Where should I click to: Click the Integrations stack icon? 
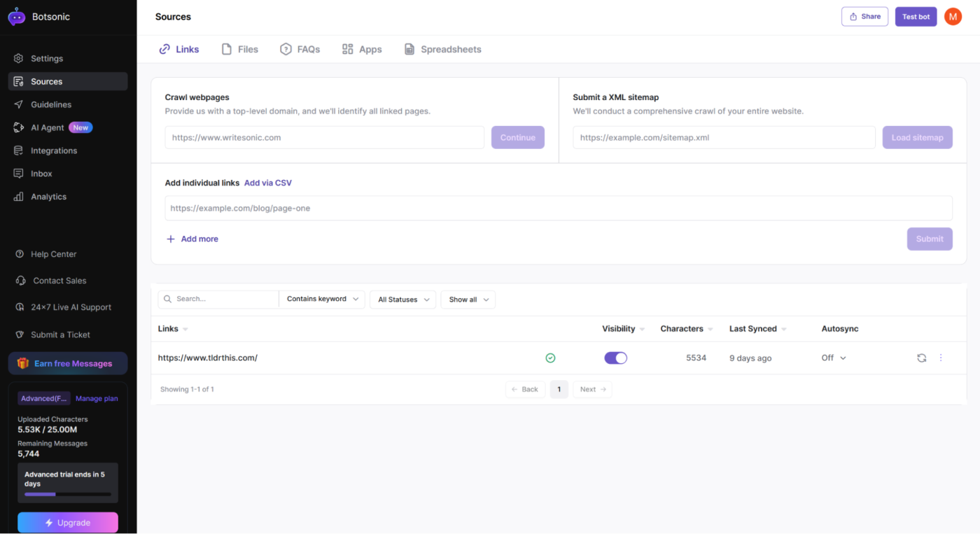pyautogui.click(x=19, y=151)
